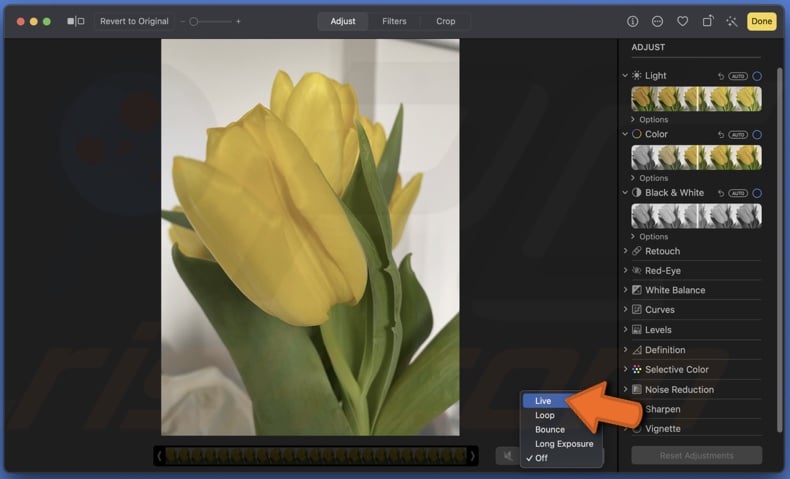Click the Curves icon

pyautogui.click(x=637, y=310)
